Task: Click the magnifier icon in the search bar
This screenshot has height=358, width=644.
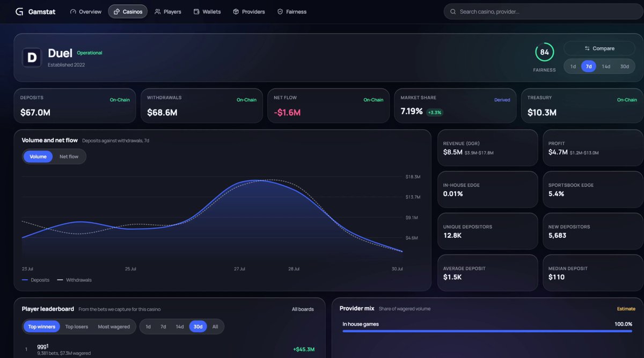Action: [x=453, y=11]
